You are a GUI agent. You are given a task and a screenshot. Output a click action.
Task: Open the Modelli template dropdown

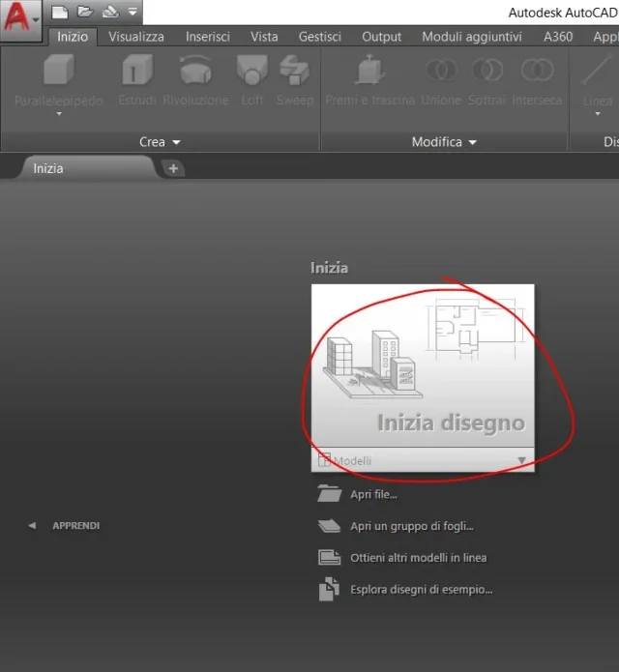[522, 461]
